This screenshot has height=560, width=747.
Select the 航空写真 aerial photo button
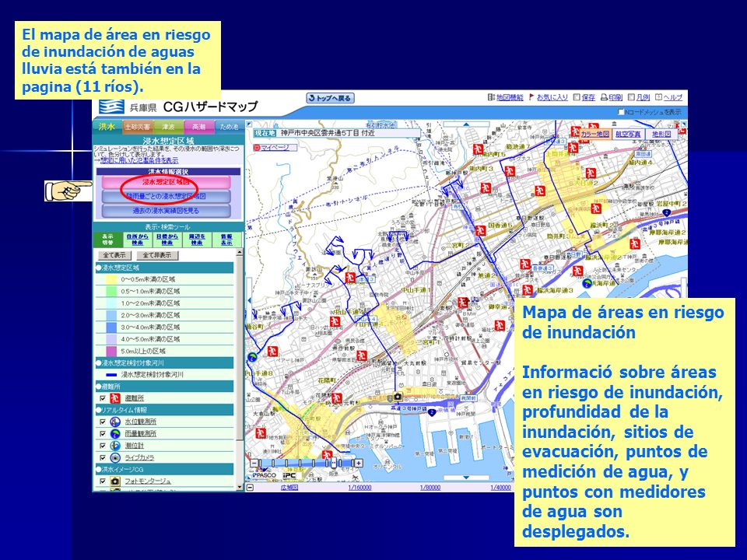[x=628, y=135]
